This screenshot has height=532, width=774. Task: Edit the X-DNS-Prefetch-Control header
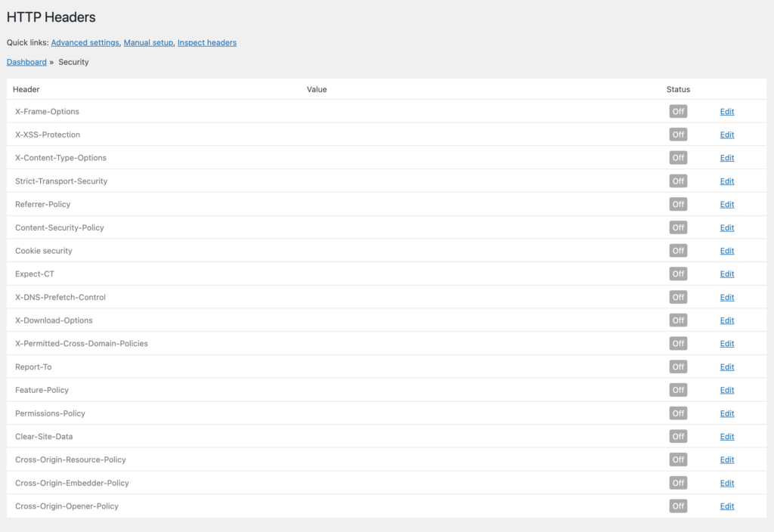[726, 297]
